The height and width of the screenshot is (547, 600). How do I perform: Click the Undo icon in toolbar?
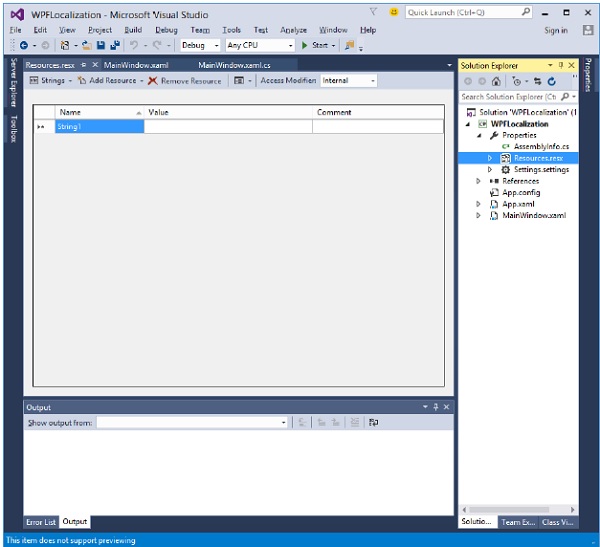click(x=134, y=46)
